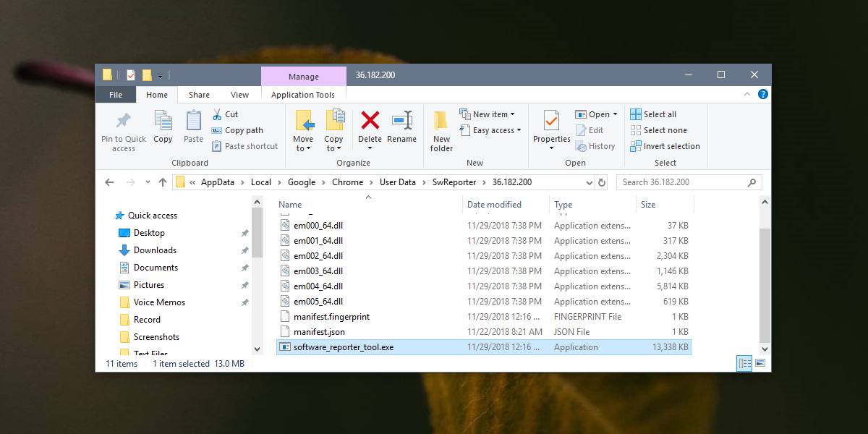Rename the selected file
The height and width of the screenshot is (434, 868).
[401, 127]
